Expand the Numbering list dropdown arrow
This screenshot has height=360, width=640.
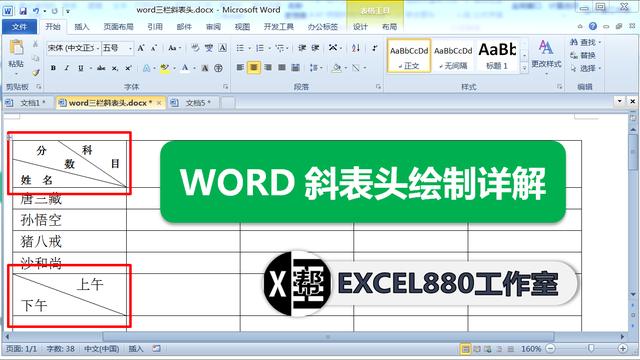pyautogui.click(x=270, y=48)
